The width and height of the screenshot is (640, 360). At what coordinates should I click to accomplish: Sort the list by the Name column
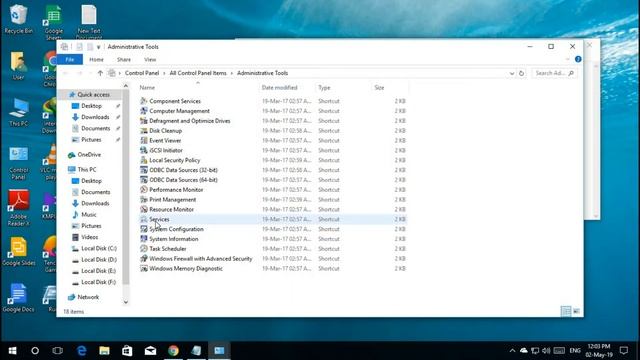click(x=147, y=87)
